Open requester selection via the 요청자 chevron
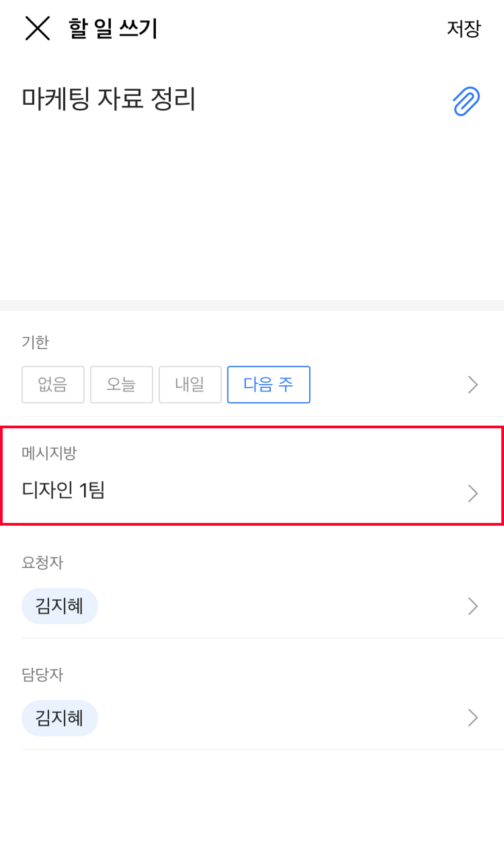504x868 pixels. (473, 606)
